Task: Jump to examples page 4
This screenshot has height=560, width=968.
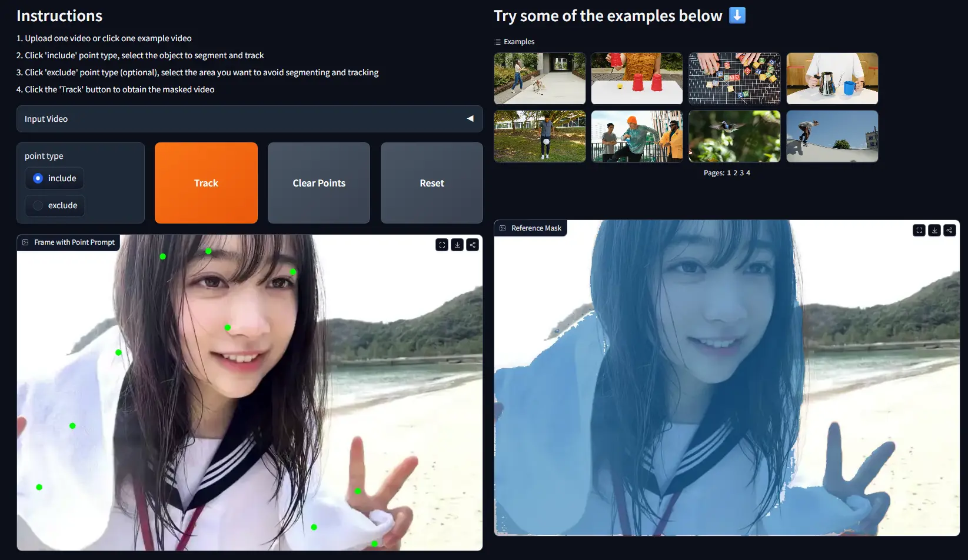Action: click(748, 173)
